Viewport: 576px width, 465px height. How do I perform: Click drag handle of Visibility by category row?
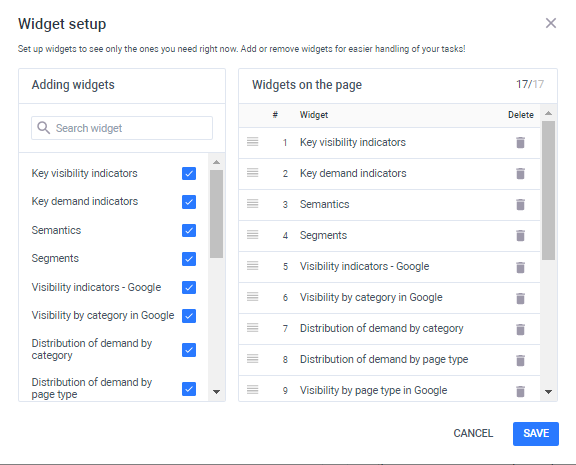(x=252, y=296)
